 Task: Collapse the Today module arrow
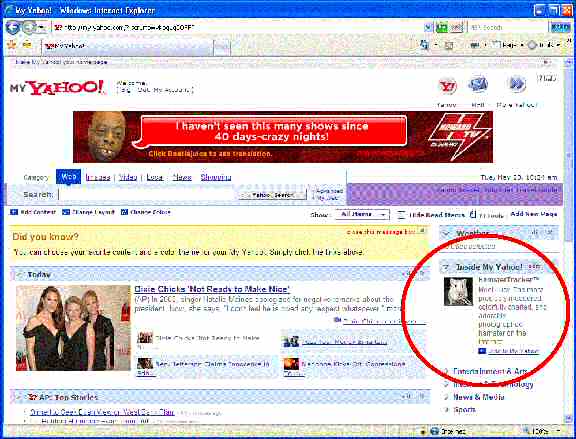(20, 274)
